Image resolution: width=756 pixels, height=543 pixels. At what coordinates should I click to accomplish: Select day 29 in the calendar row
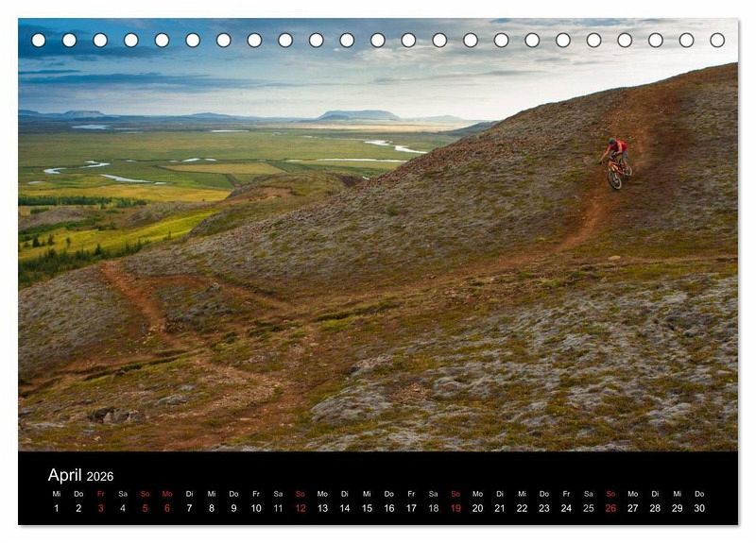[678, 508]
